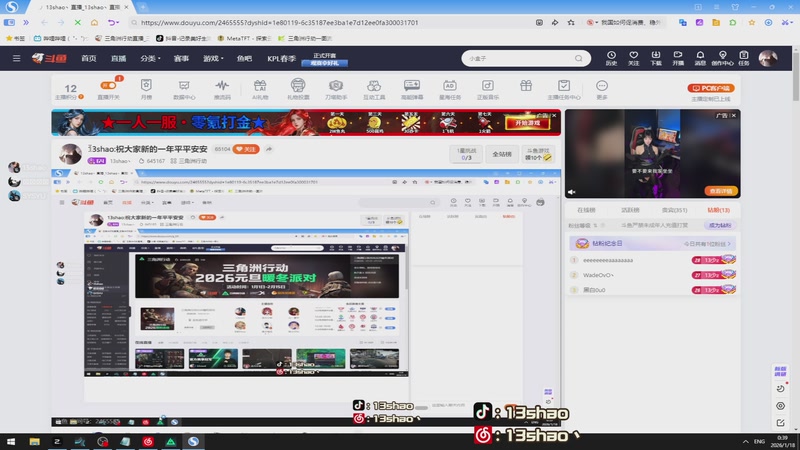Click the 成为钻粉 button
This screenshot has height=450, width=800.
(719, 225)
